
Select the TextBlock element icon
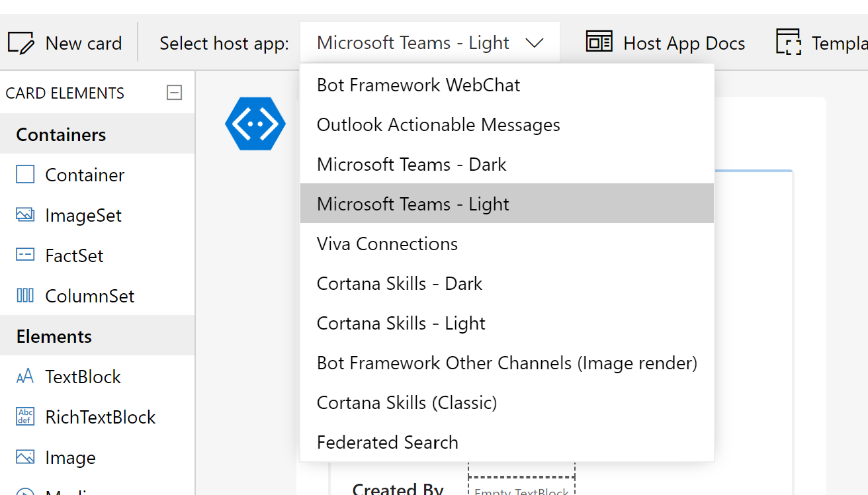coord(24,376)
